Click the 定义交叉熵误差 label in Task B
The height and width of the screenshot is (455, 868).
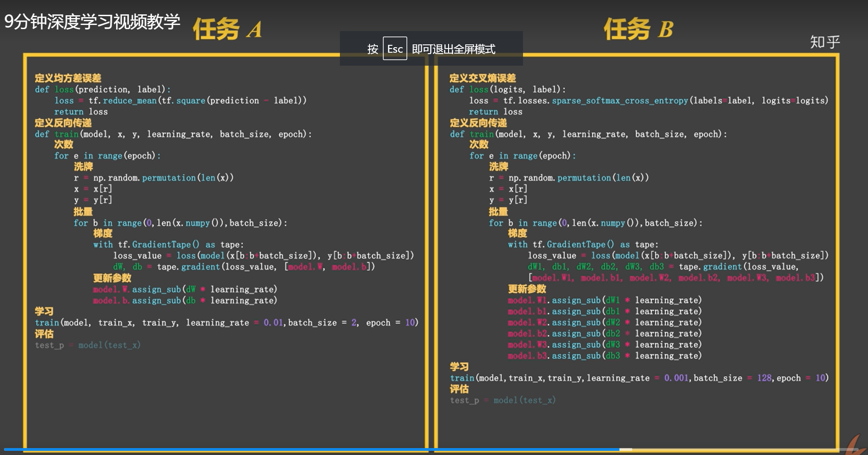482,78
